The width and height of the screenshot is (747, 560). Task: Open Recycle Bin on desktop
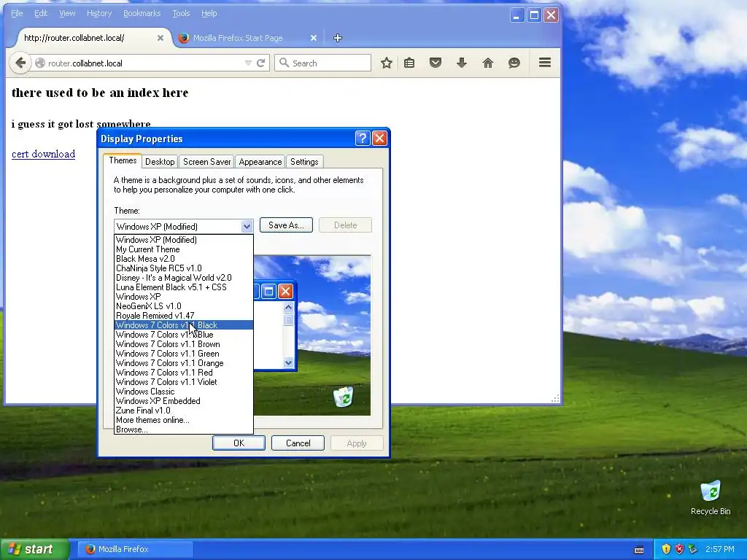711,497
